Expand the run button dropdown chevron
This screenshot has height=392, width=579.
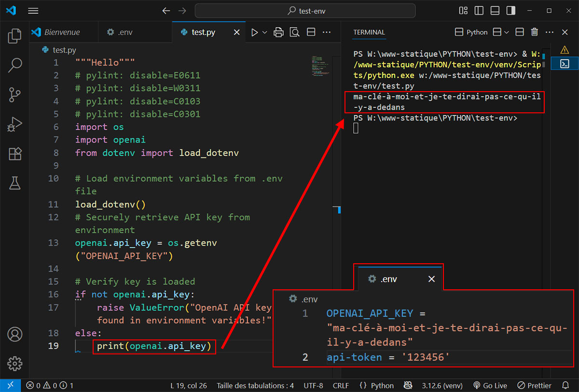[x=265, y=32]
